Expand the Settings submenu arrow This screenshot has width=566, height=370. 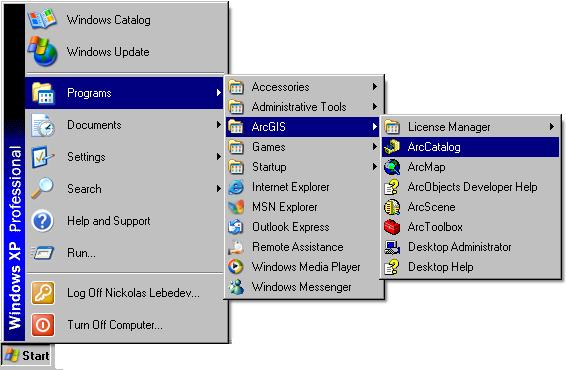pyautogui.click(x=218, y=157)
